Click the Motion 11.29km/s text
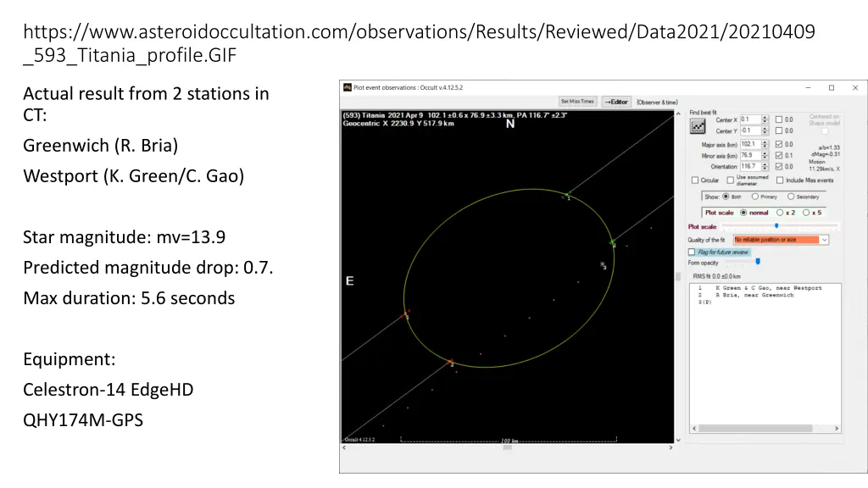Viewport: 868px width, 488px height. 824,165
